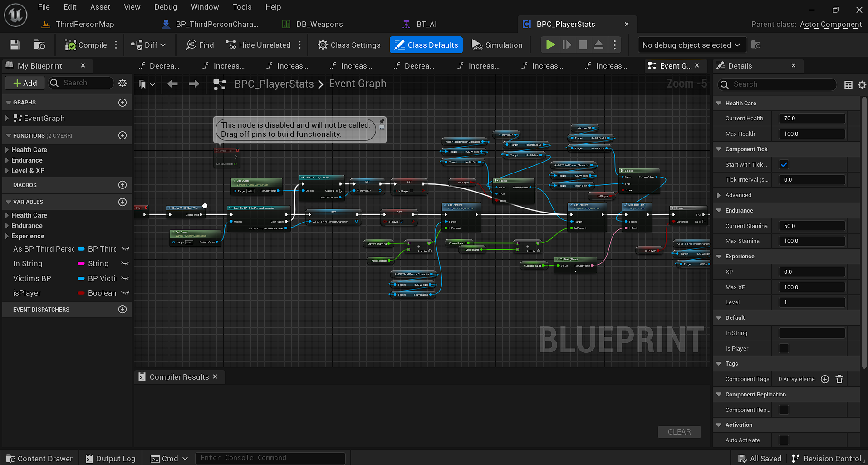Image resolution: width=868 pixels, height=465 pixels.
Task: Switch to the ThirdPersonMap tab
Action: [x=85, y=24]
